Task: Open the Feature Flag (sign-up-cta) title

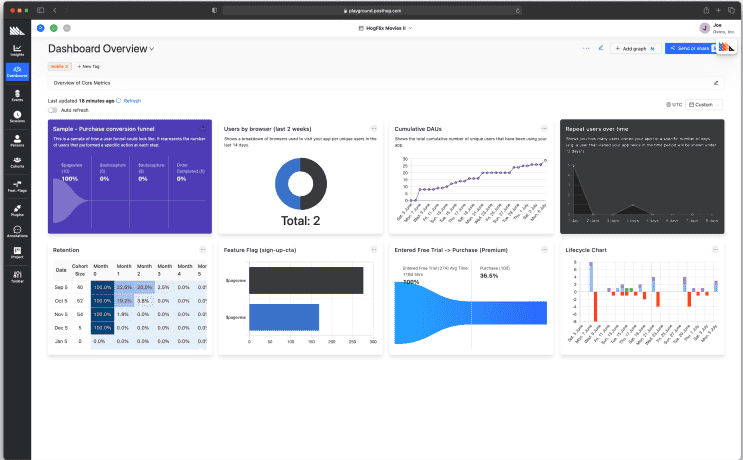Action: [x=260, y=250]
